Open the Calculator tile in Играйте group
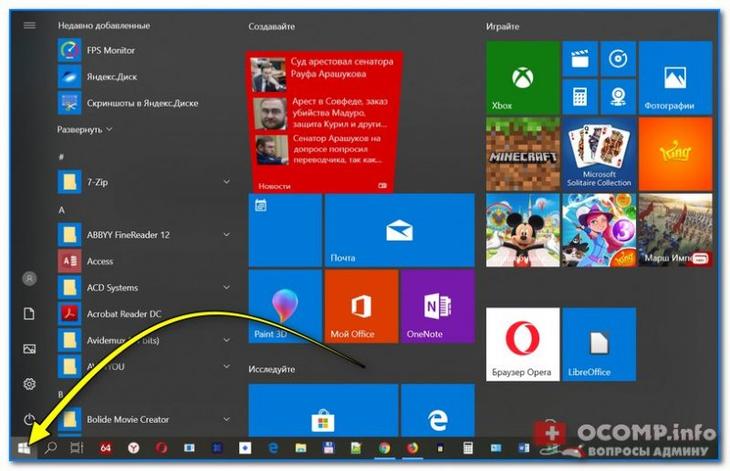Image resolution: width=730 pixels, height=471 pixels. [580, 97]
